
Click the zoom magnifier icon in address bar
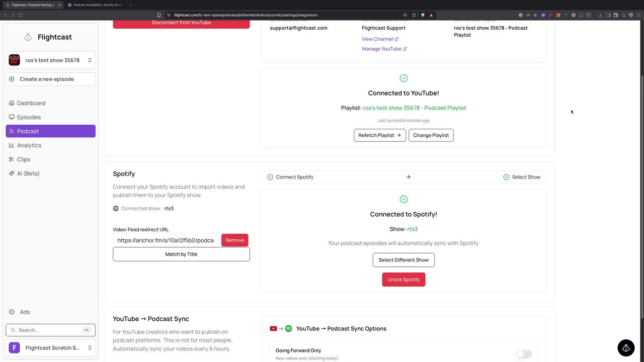coord(405,15)
